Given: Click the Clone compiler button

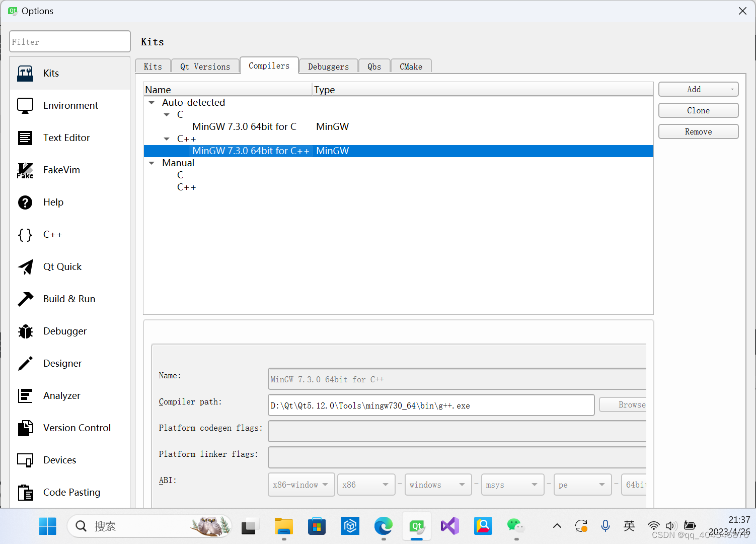Looking at the screenshot, I should (x=698, y=110).
